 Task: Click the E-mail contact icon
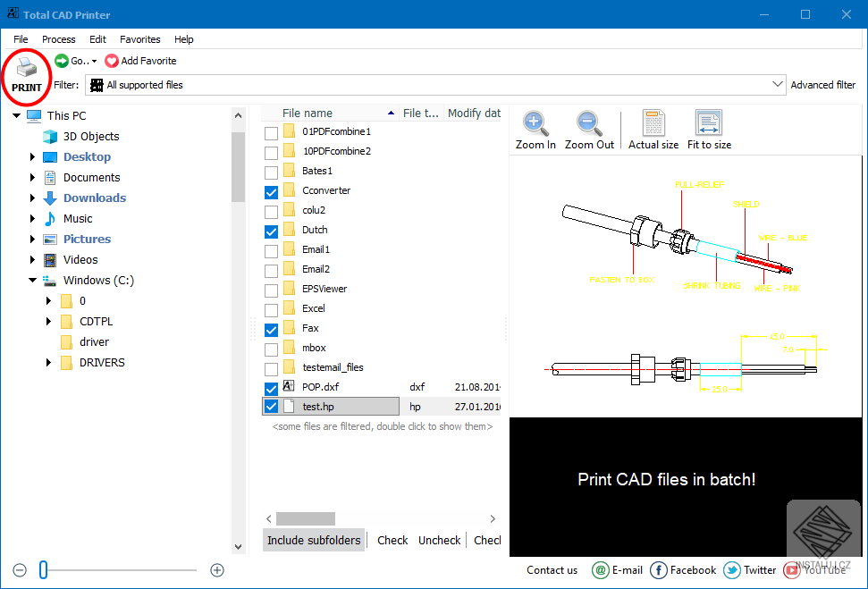click(x=601, y=570)
